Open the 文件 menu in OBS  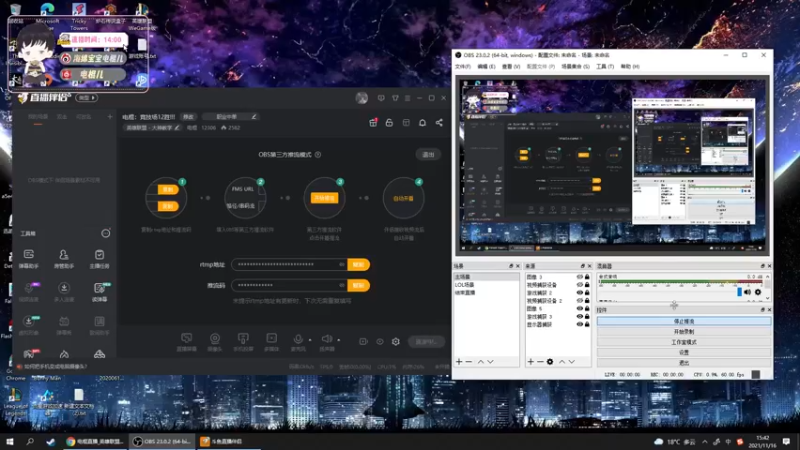(x=463, y=67)
